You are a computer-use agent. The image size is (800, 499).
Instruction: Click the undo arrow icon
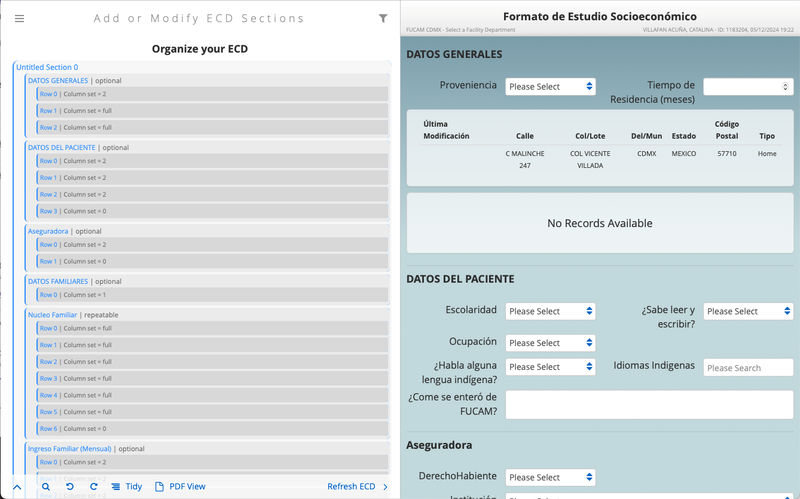pyautogui.click(x=70, y=486)
